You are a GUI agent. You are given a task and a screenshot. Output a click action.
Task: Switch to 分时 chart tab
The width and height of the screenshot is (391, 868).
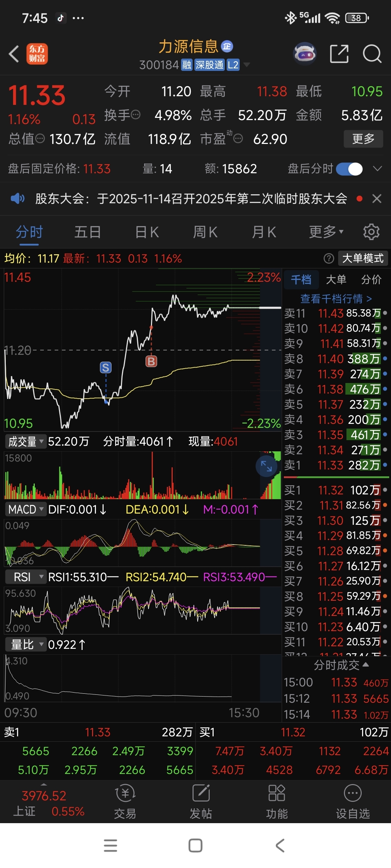tap(29, 232)
